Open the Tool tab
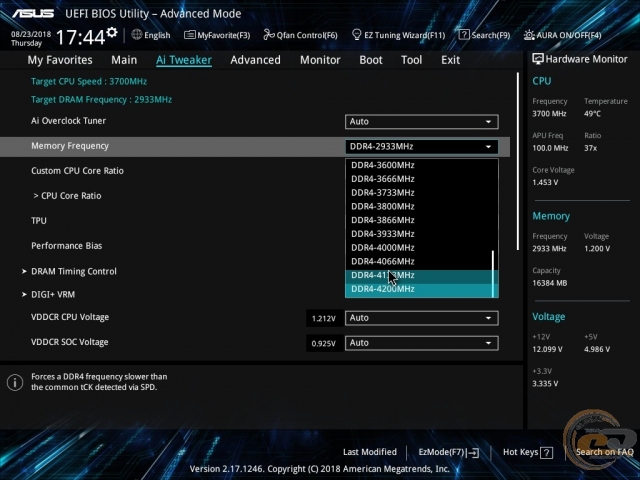 coord(411,60)
